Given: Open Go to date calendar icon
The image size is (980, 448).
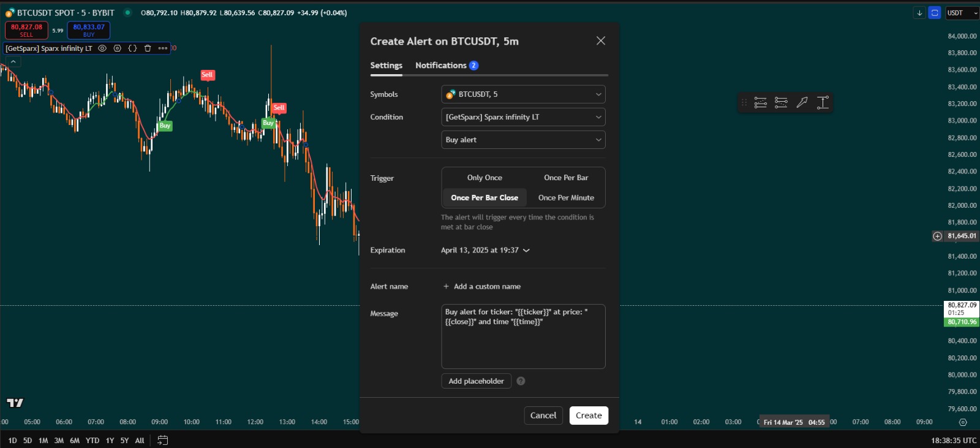Looking at the screenshot, I should pyautogui.click(x=162, y=440).
